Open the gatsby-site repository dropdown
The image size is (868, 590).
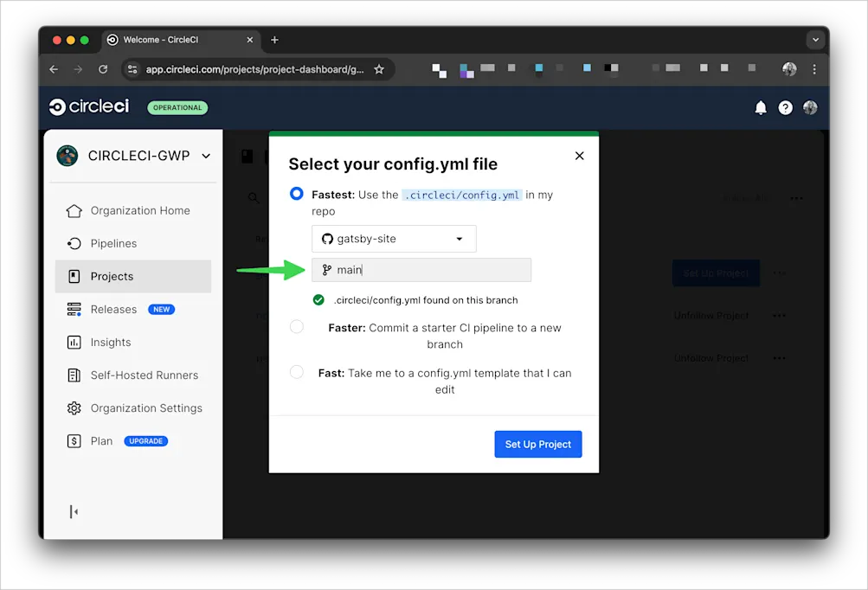394,239
